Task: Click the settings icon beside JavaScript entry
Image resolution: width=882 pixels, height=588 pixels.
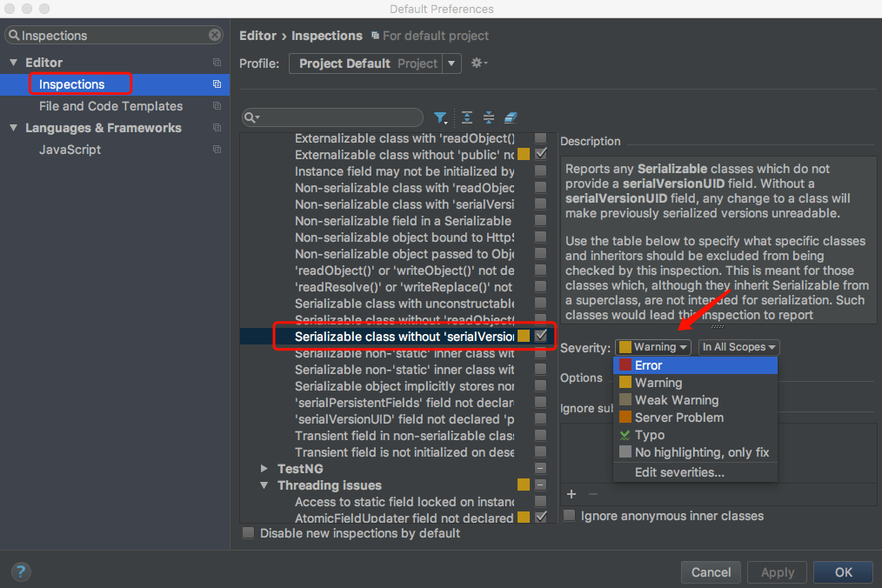Action: (217, 149)
